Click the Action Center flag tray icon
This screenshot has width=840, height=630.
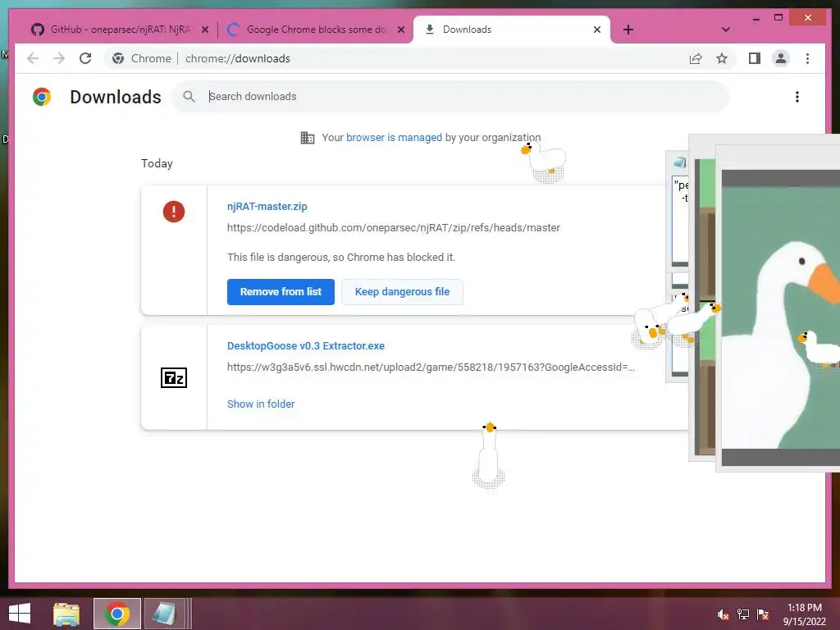tap(763, 614)
